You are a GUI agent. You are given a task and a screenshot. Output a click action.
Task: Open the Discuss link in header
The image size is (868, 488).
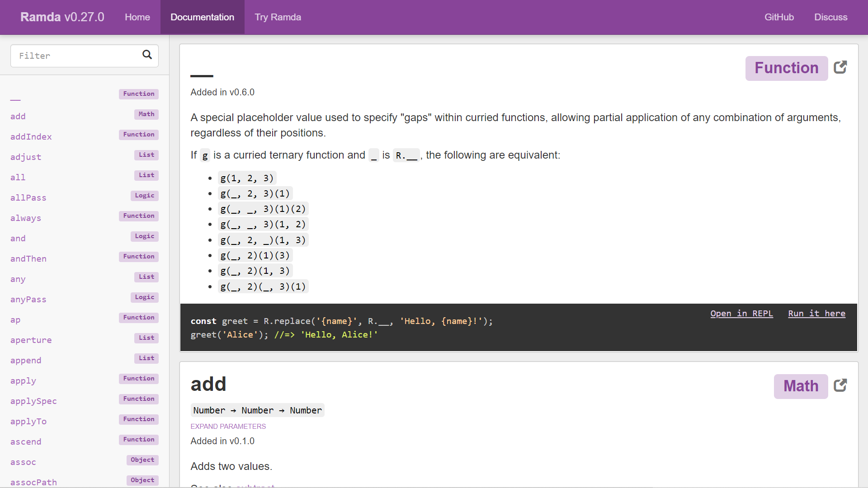(830, 17)
